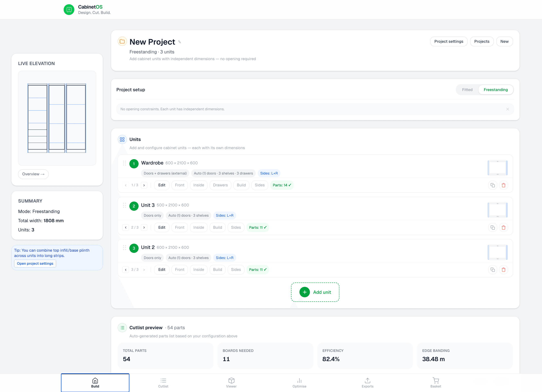
Task: Open Sides section of Wardrobe unit
Action: pos(260,185)
